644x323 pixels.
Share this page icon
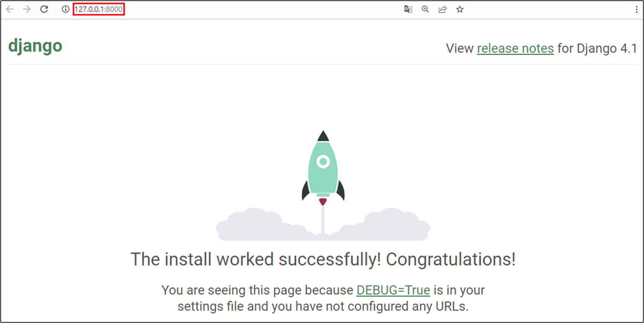pyautogui.click(x=443, y=9)
